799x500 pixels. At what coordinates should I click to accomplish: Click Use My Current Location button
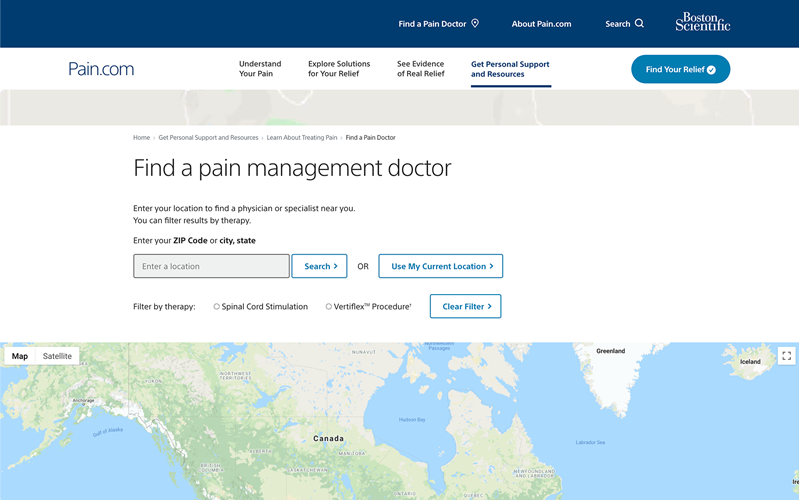[x=441, y=266]
